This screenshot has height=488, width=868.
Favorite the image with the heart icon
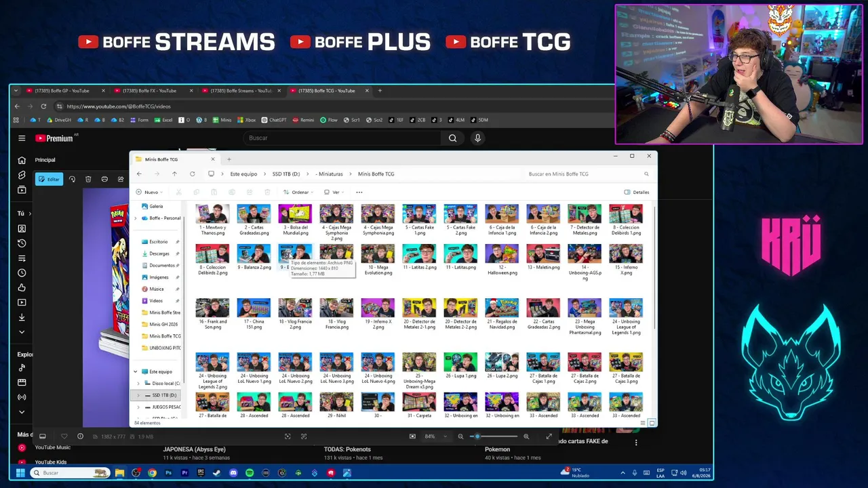point(64,436)
